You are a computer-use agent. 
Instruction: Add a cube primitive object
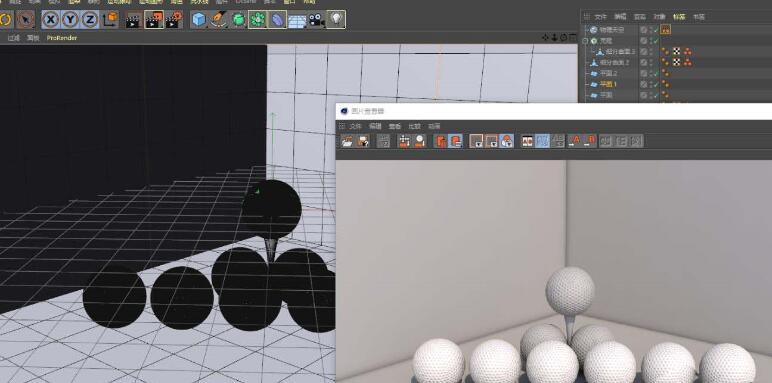199,20
